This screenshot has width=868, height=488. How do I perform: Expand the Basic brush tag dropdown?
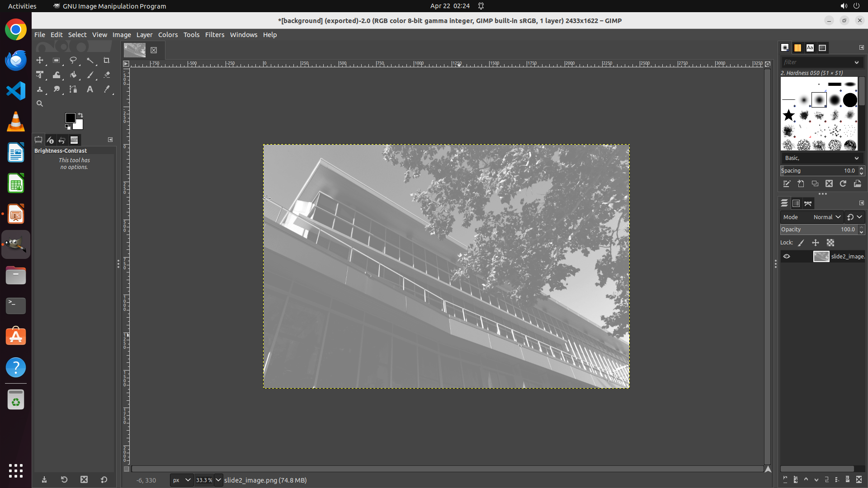pos(856,158)
